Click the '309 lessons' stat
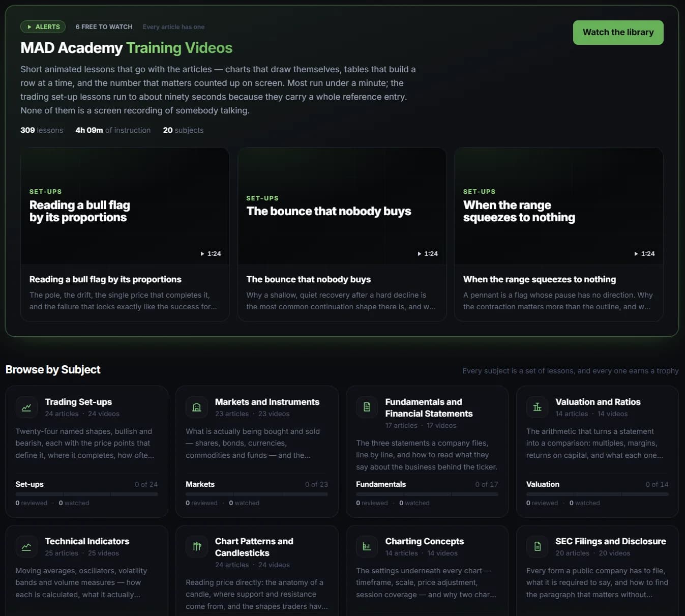 pos(42,130)
